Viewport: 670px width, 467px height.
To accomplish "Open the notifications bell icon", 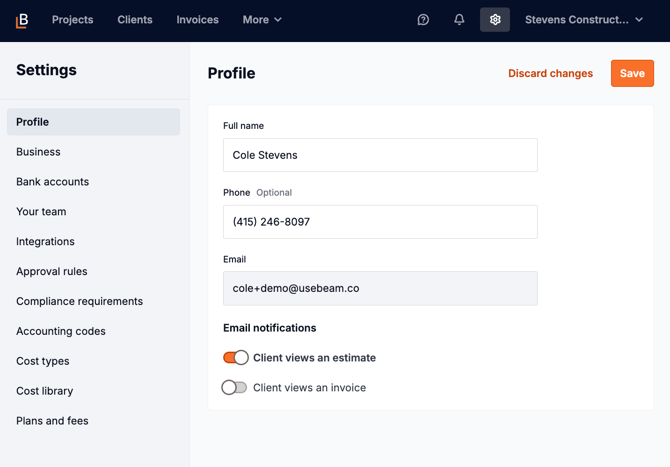I will pyautogui.click(x=459, y=20).
